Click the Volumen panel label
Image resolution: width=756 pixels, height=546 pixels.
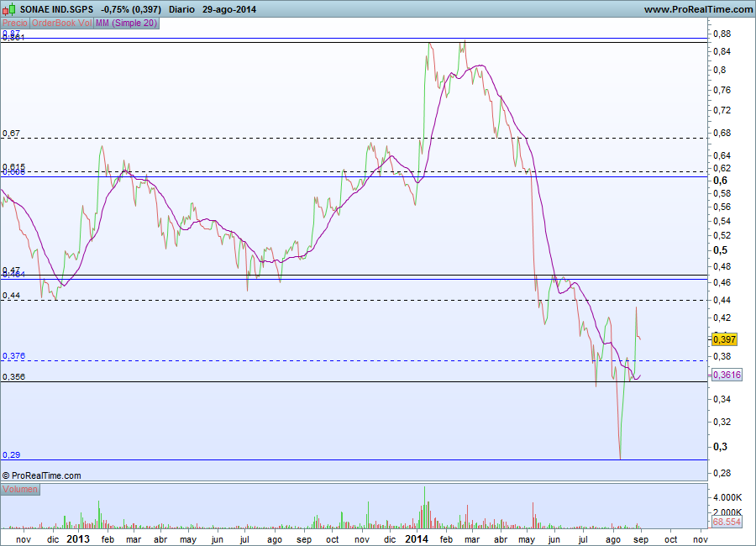tap(20, 489)
